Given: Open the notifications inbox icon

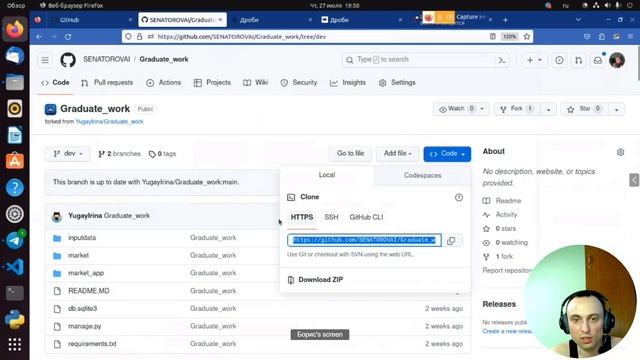Looking at the screenshot, I should click(x=598, y=60).
